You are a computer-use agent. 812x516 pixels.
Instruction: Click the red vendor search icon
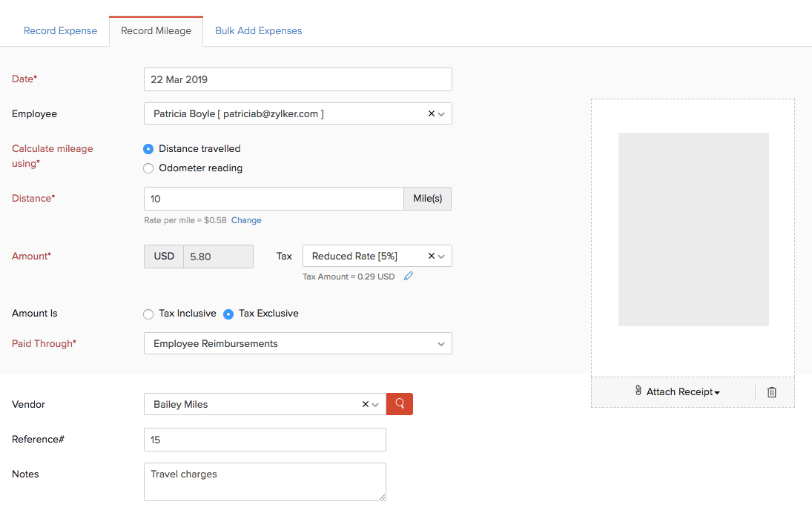[x=400, y=404]
